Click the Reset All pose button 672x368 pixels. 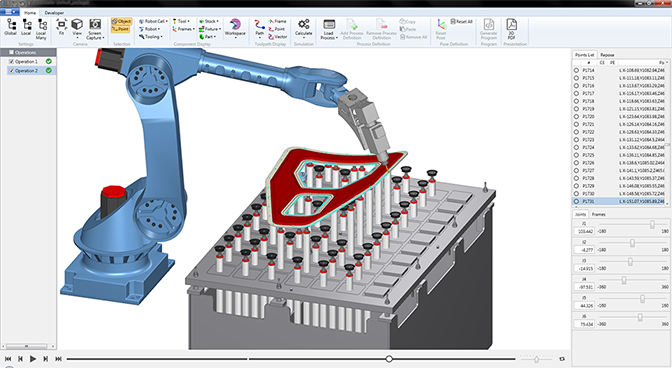pyautogui.click(x=462, y=21)
